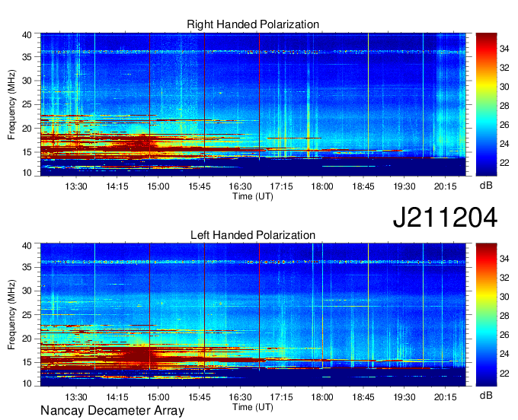518x420 pixels.
Task: Click the 30 MHz tick on lower plot
Action: [x=27, y=291]
